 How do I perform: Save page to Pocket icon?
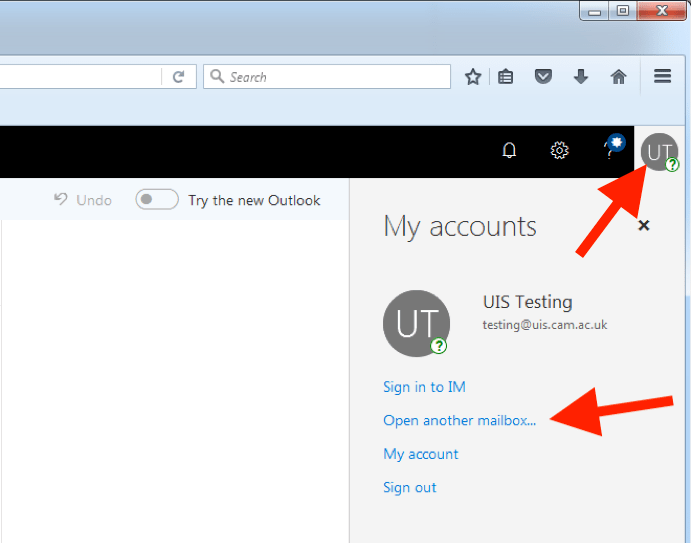543,77
